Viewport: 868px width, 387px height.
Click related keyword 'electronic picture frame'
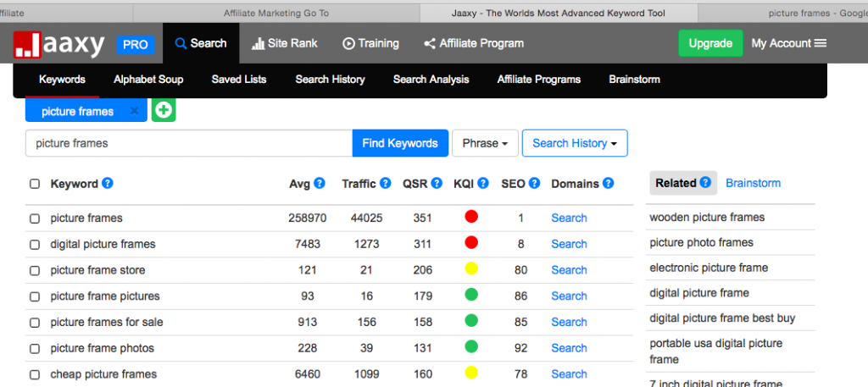(709, 268)
